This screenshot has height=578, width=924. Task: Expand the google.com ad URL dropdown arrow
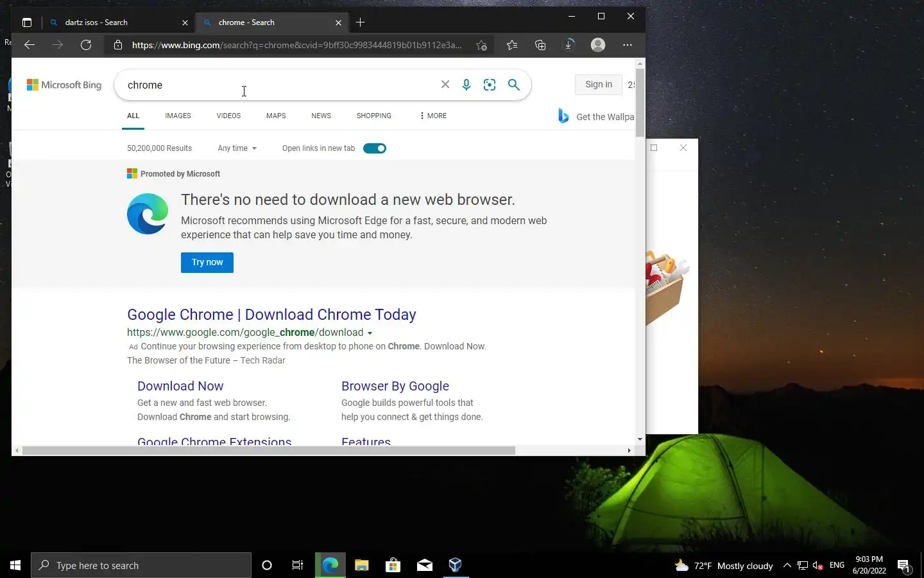pos(370,333)
